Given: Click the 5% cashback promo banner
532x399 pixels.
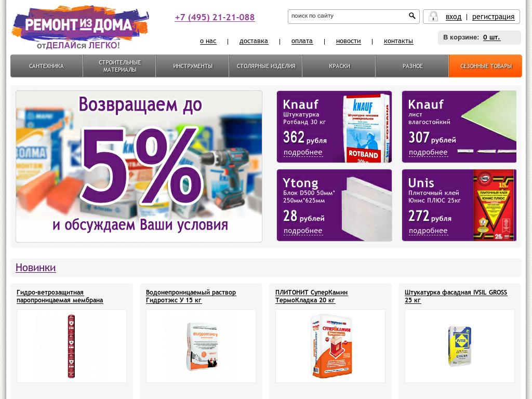Looking at the screenshot, I should (139, 166).
